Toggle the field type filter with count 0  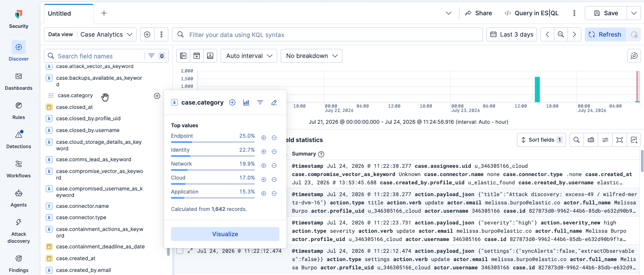click(156, 56)
